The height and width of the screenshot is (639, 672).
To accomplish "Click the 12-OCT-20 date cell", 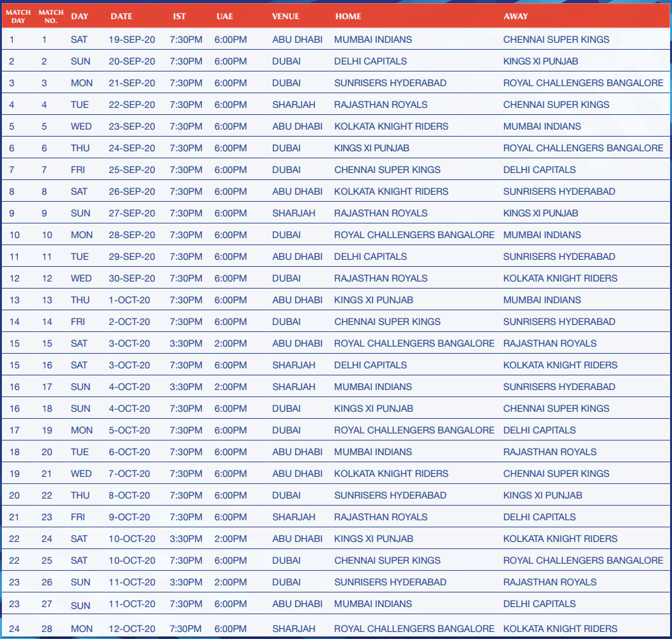I will click(132, 629).
